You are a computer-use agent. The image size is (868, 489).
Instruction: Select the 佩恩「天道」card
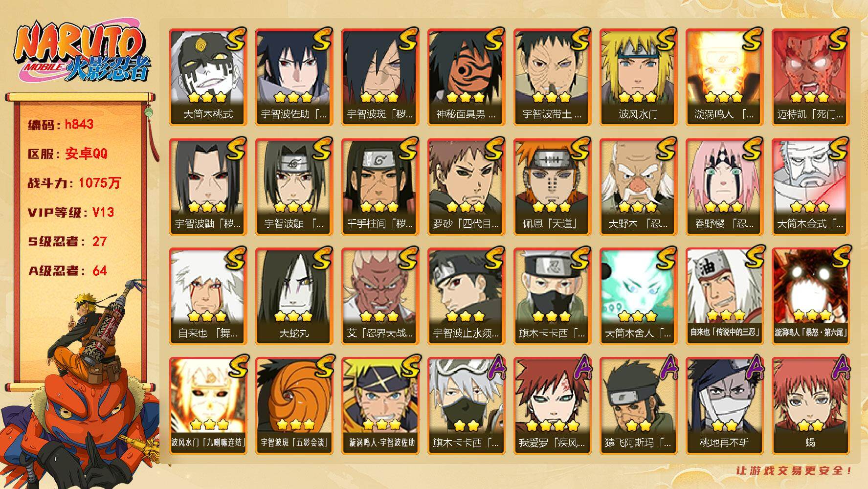552,187
